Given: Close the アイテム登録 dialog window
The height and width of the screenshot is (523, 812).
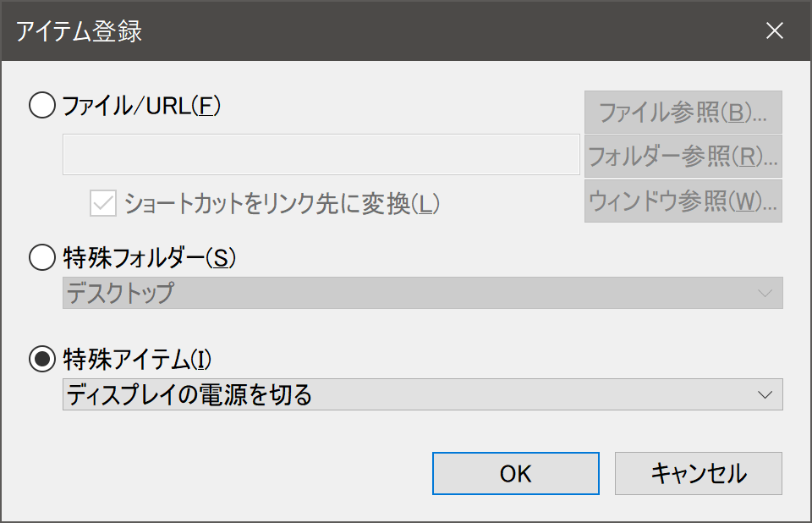Looking at the screenshot, I should 774,31.
